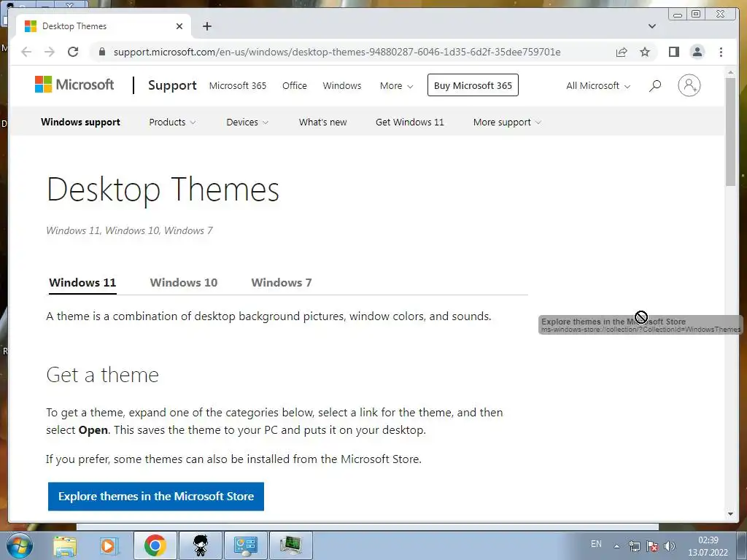Image resolution: width=747 pixels, height=560 pixels.
Task: Click the Desktop Themes page heading
Action: (163, 190)
